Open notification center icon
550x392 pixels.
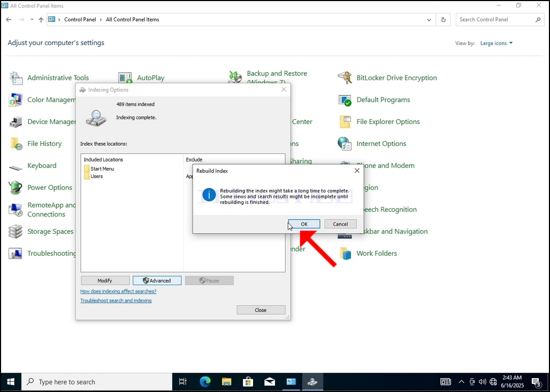click(x=536, y=382)
